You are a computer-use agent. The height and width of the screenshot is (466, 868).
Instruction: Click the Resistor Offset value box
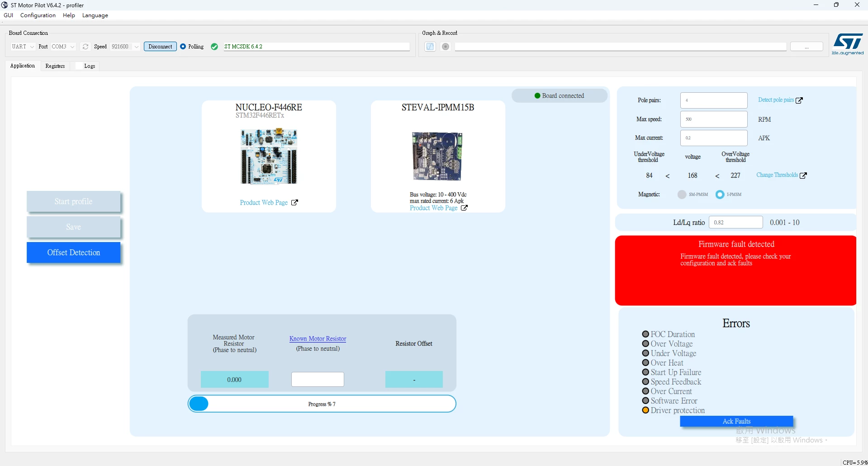414,380
